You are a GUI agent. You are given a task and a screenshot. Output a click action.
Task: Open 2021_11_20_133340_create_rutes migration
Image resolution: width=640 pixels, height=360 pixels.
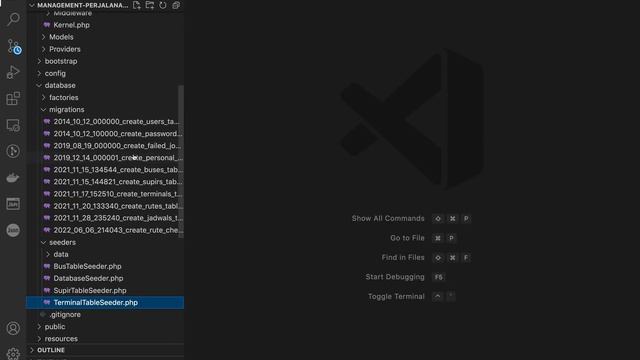[105, 206]
